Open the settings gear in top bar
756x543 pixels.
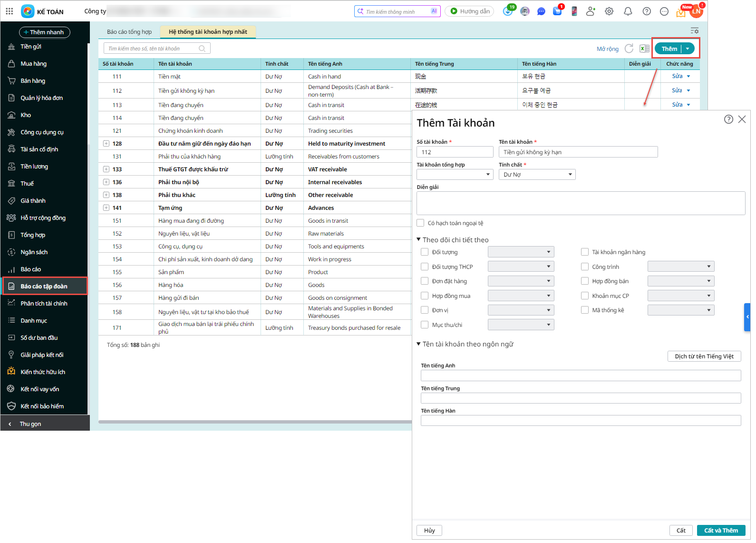[x=609, y=11]
